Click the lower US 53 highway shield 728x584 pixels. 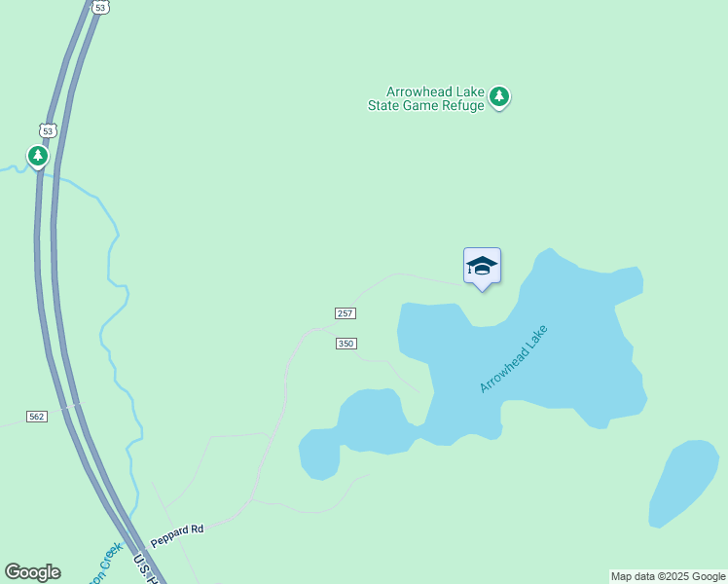coord(48,130)
